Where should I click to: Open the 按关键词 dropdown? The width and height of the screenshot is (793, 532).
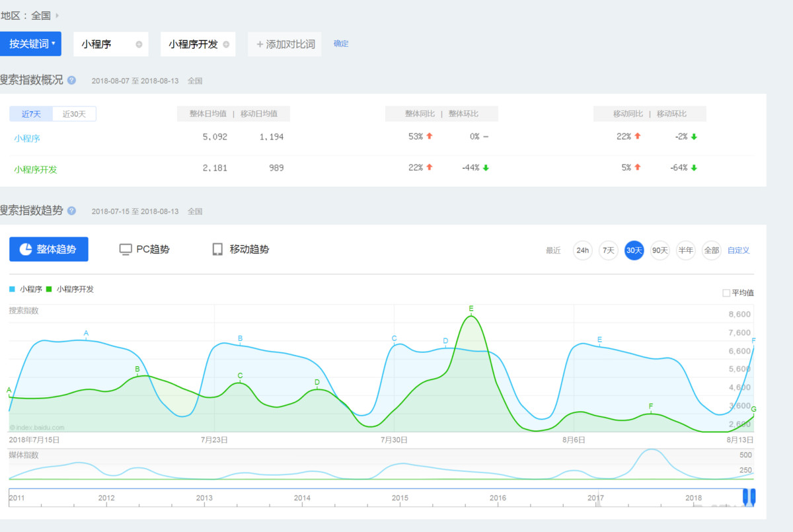pos(31,44)
